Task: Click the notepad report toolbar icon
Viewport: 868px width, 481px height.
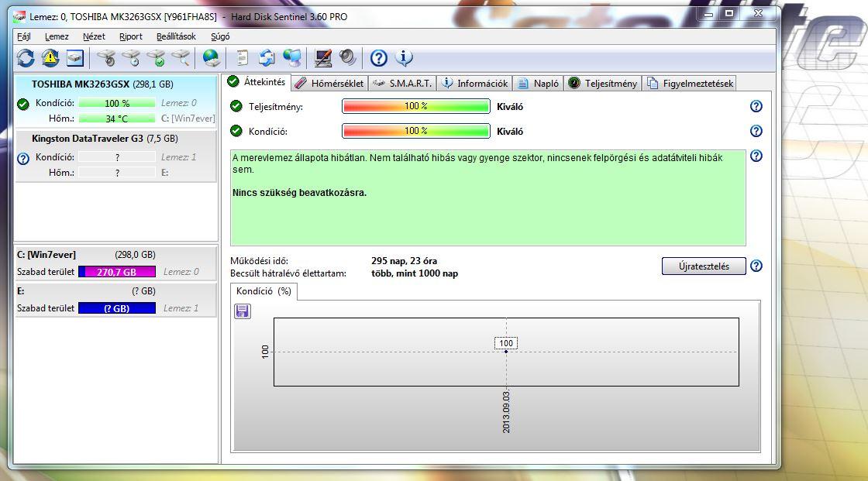Action: (242, 57)
